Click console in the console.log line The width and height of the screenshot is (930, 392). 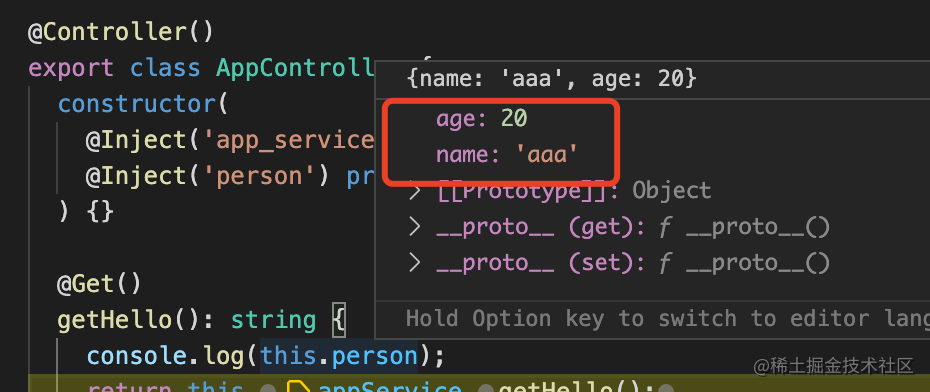136,356
